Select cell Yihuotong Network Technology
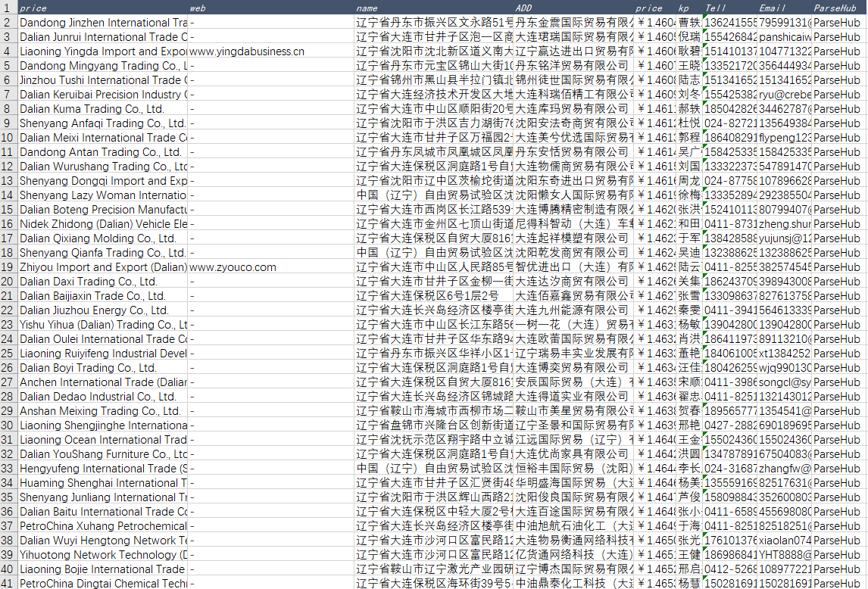The height and width of the screenshot is (589, 868). [x=103, y=555]
